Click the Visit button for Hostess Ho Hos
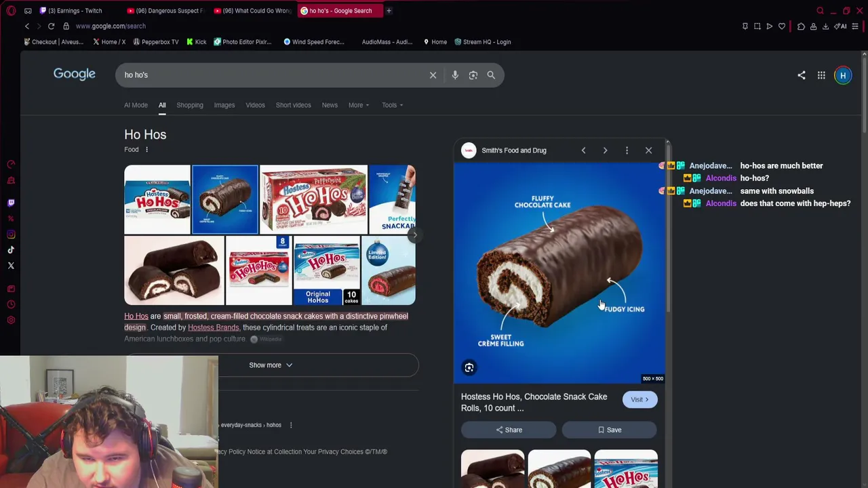Image resolution: width=868 pixels, height=488 pixels. coord(639,400)
